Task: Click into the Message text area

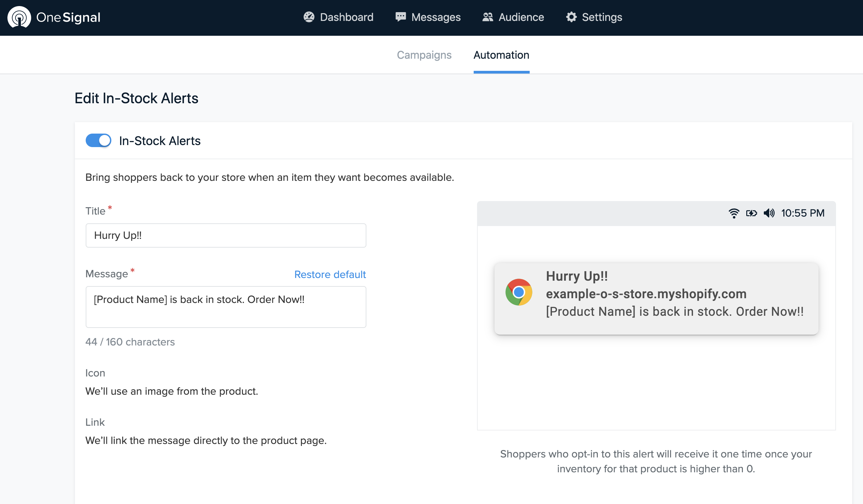Action: [x=226, y=307]
